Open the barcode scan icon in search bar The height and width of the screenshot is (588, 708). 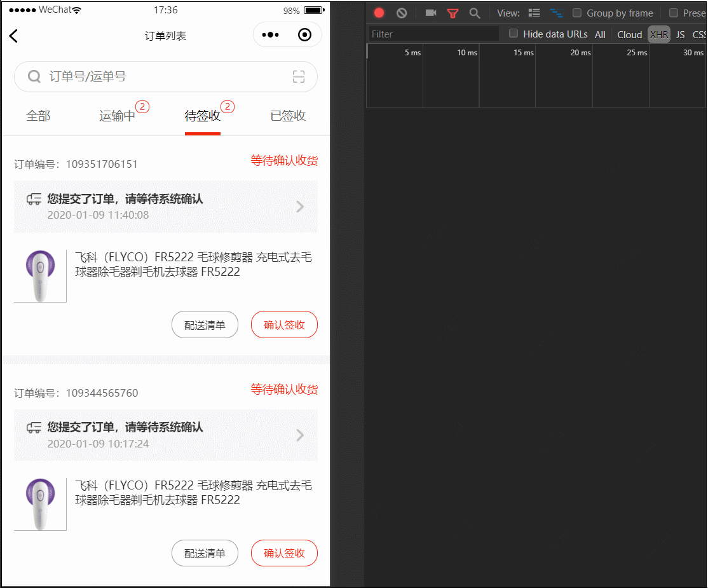point(299,77)
